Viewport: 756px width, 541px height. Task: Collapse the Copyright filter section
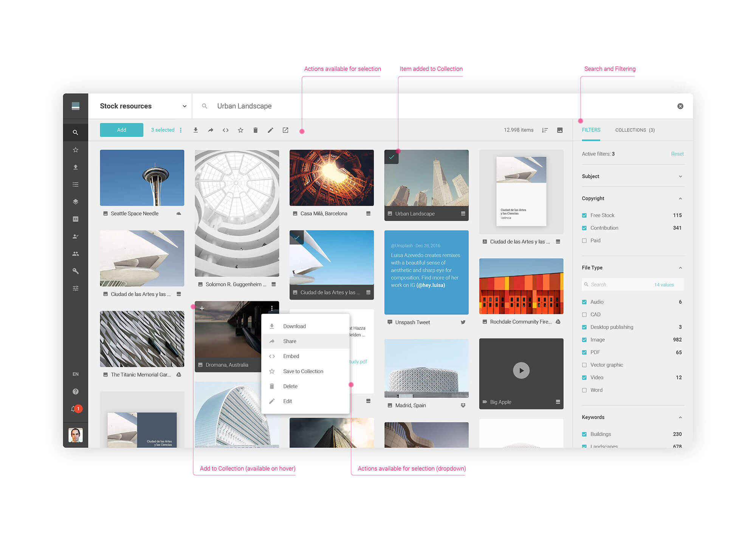pos(680,198)
